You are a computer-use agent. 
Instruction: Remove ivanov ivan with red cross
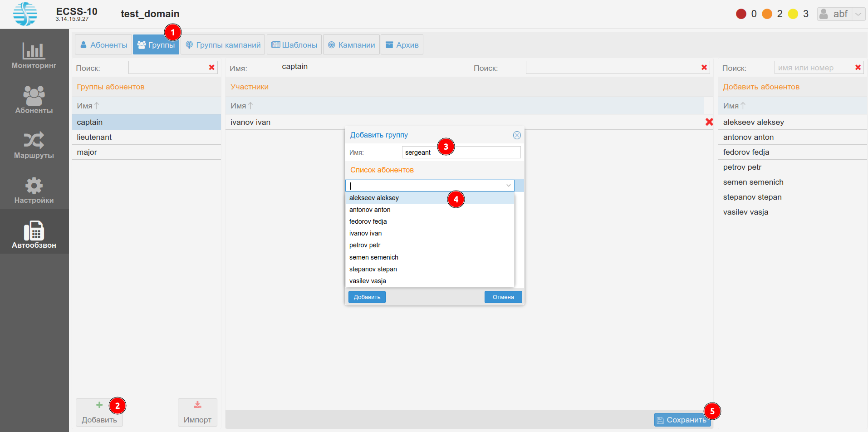pyautogui.click(x=709, y=122)
